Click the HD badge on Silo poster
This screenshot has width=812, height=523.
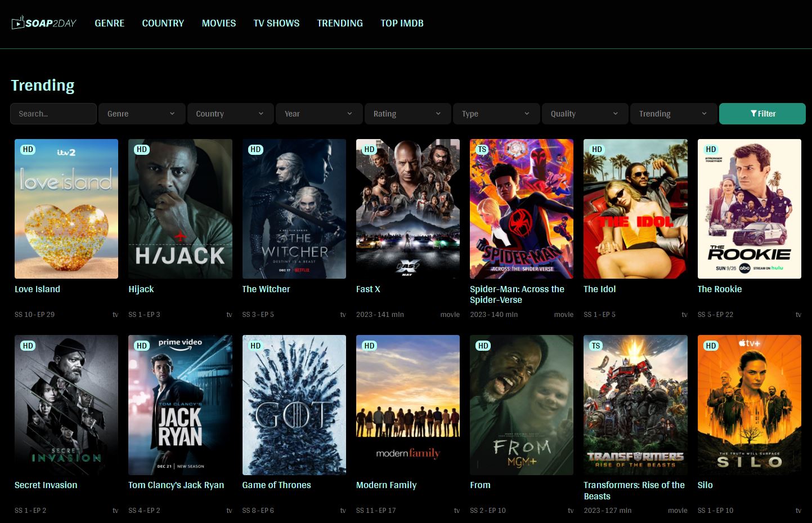tap(711, 346)
